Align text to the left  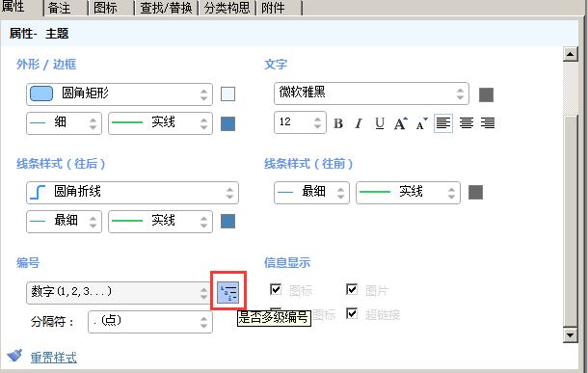pyautogui.click(x=443, y=123)
